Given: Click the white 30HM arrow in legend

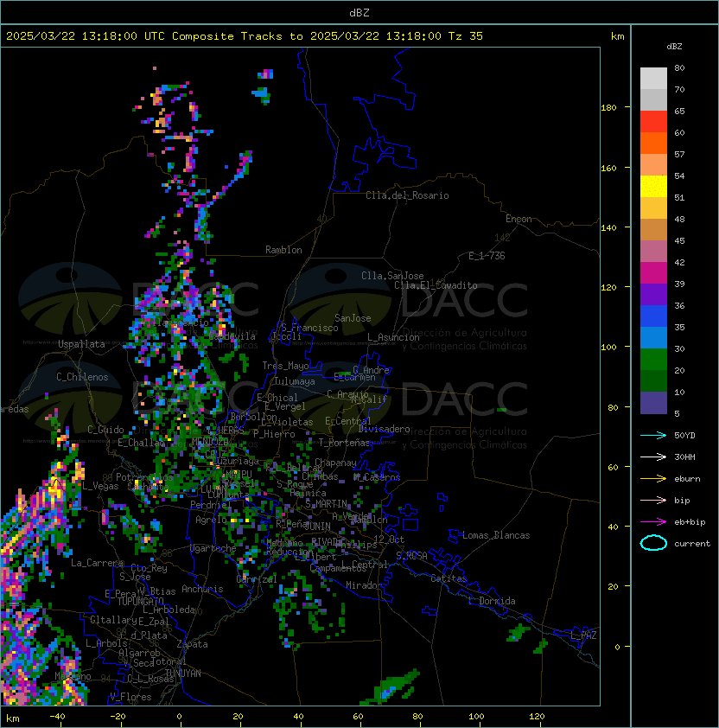Looking at the screenshot, I should pyautogui.click(x=653, y=457).
